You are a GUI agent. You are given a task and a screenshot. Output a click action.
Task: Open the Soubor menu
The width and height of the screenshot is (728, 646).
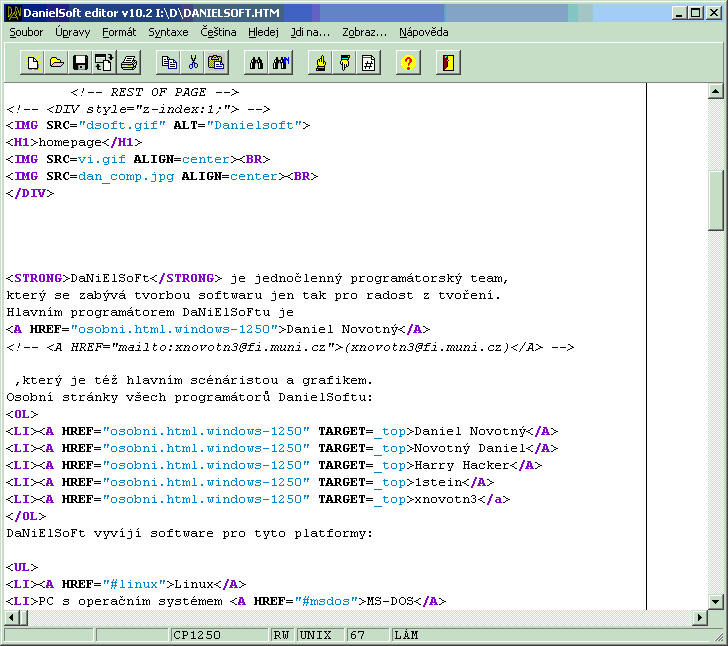(x=27, y=32)
